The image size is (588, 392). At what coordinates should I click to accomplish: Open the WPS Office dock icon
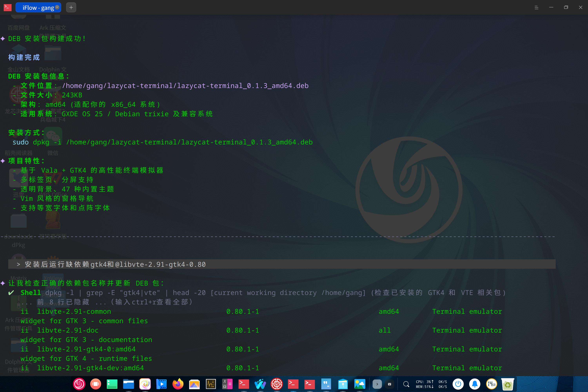[260, 384]
